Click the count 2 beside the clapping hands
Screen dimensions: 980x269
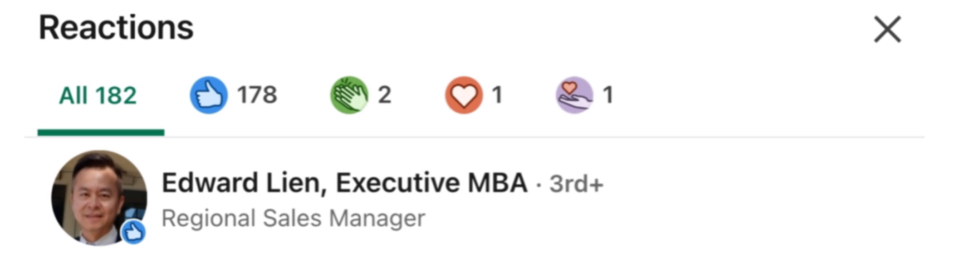coord(384,95)
